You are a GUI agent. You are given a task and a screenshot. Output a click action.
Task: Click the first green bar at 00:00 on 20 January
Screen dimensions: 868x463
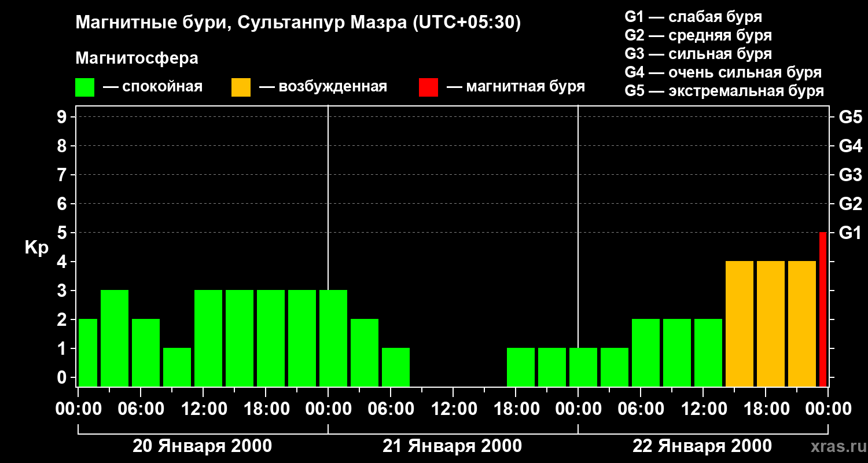(88, 352)
